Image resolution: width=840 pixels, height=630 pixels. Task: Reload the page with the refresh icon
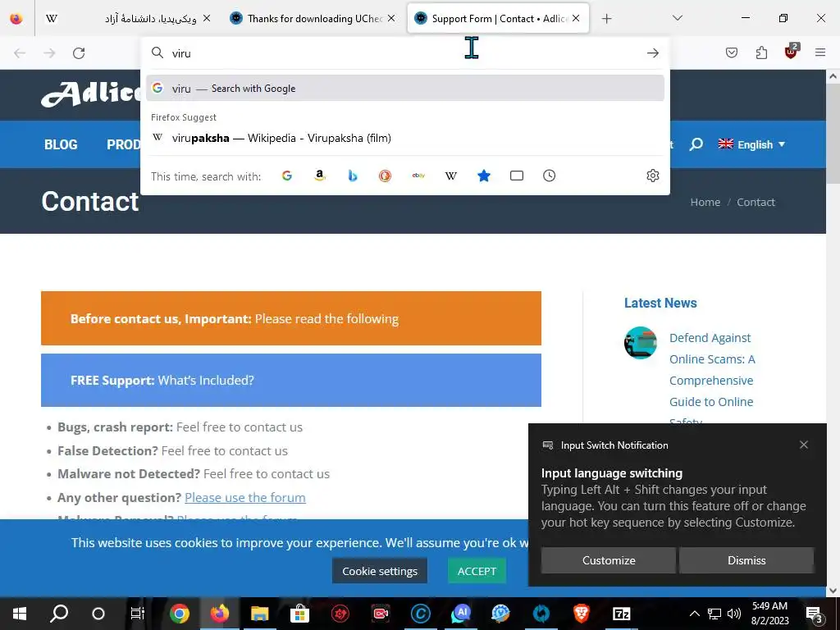(79, 53)
